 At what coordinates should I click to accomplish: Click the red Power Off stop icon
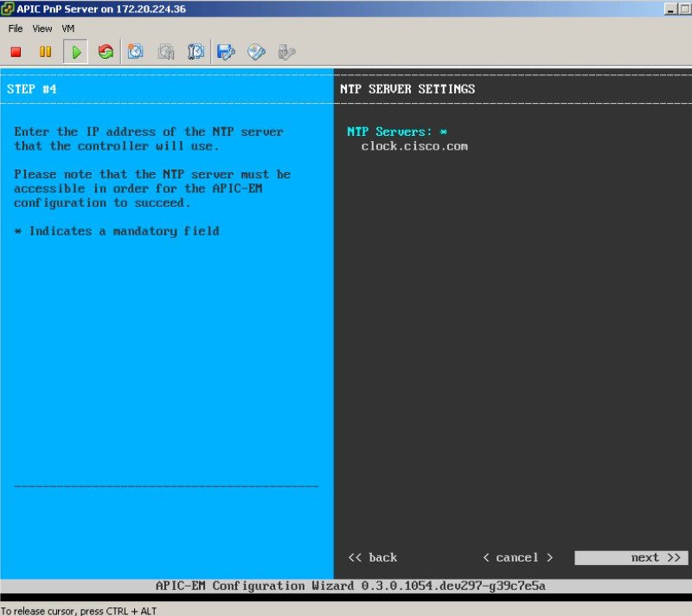point(16,52)
